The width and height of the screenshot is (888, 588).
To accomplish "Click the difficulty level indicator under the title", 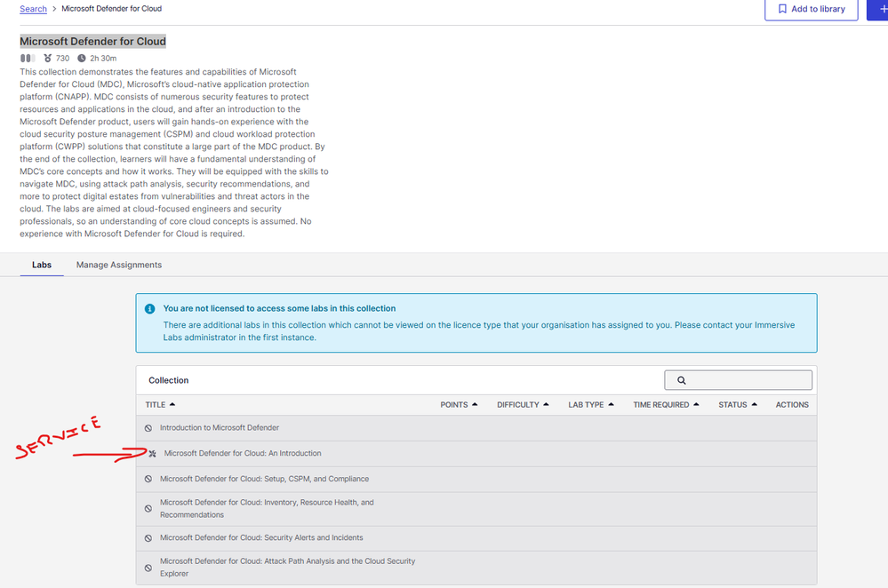I will (28, 59).
